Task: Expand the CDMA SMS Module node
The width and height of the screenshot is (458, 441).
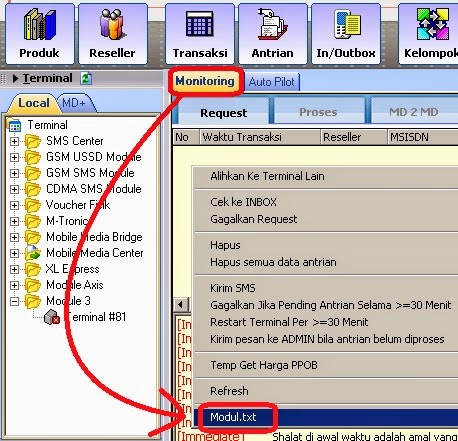Action: pos(14,189)
